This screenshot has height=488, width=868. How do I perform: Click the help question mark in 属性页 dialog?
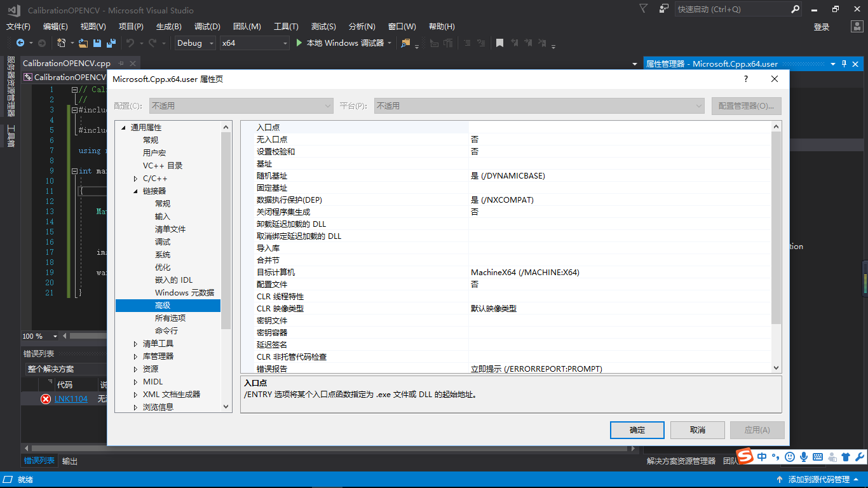(746, 79)
